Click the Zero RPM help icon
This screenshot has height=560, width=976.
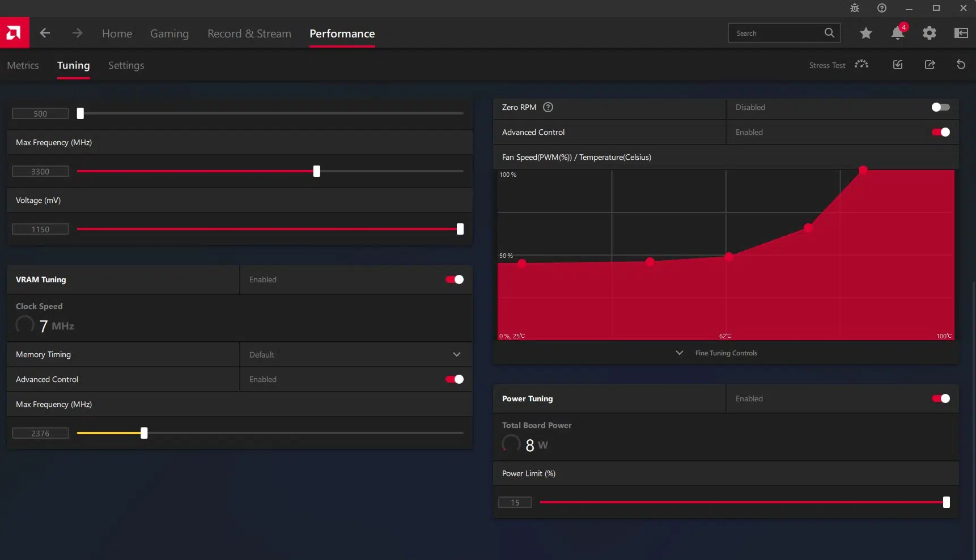click(x=548, y=107)
